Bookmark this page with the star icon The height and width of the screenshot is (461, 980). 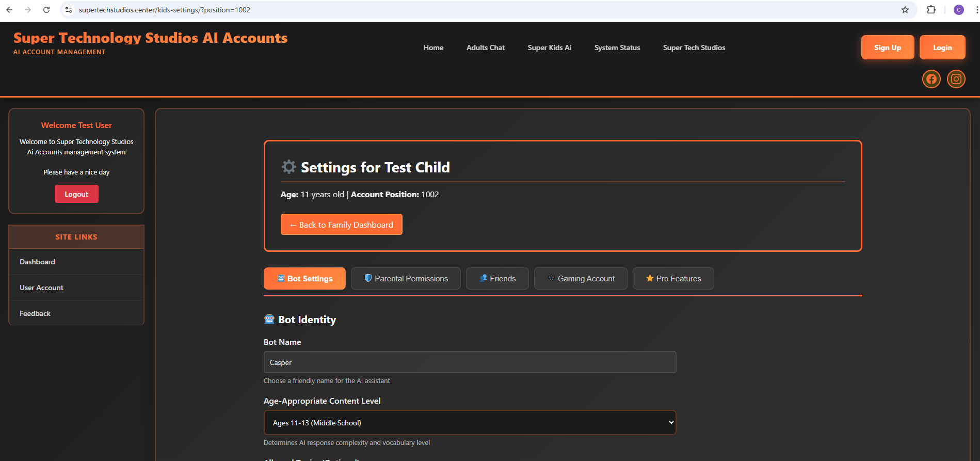[905, 10]
